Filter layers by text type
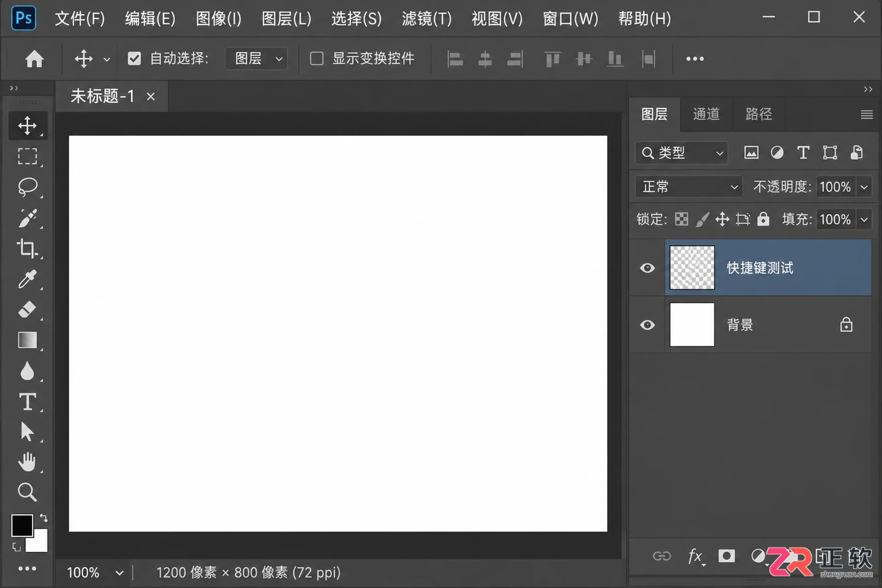 [x=803, y=153]
